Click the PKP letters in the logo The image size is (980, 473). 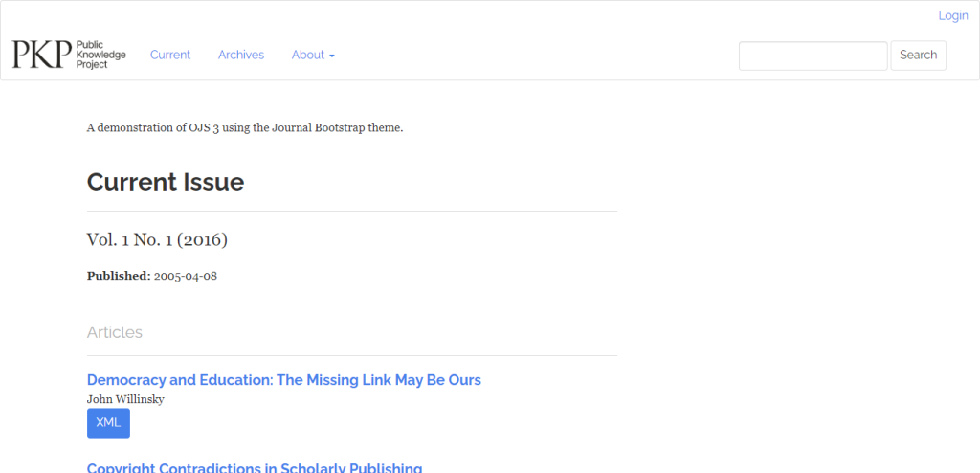tap(42, 55)
